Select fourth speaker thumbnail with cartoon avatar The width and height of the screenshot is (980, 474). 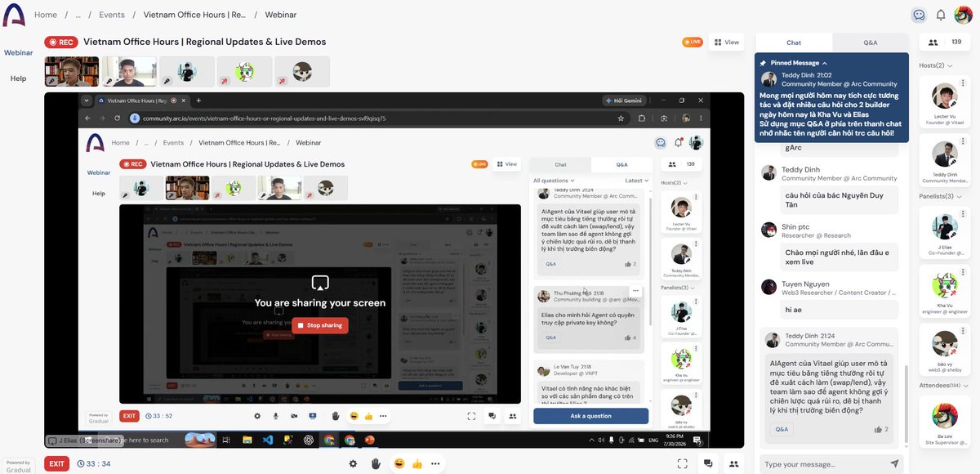244,71
